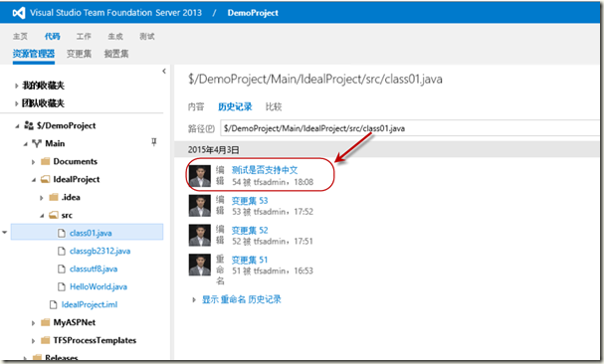Select classgb2312.java in the tree
The width and height of the screenshot is (604, 364).
click(x=101, y=252)
